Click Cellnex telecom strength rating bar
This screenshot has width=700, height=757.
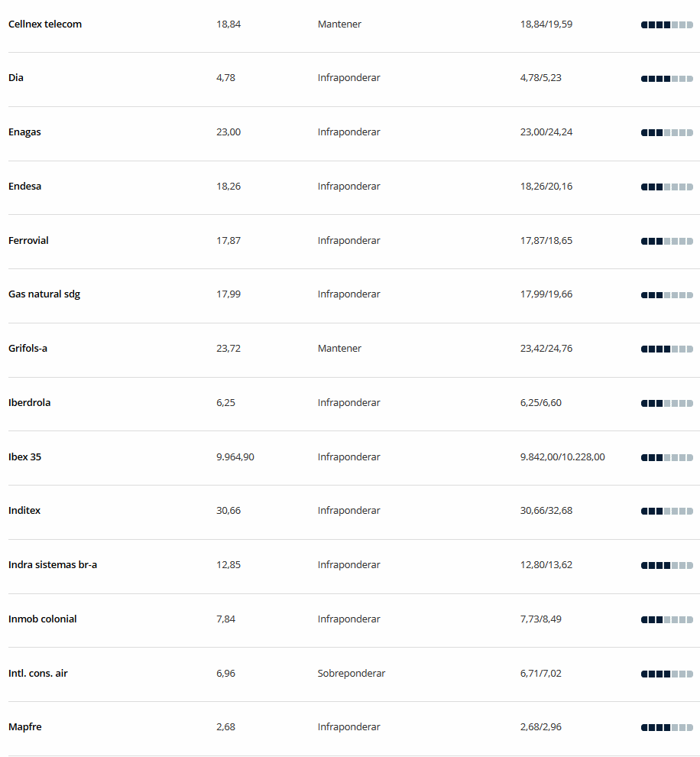[666, 24]
